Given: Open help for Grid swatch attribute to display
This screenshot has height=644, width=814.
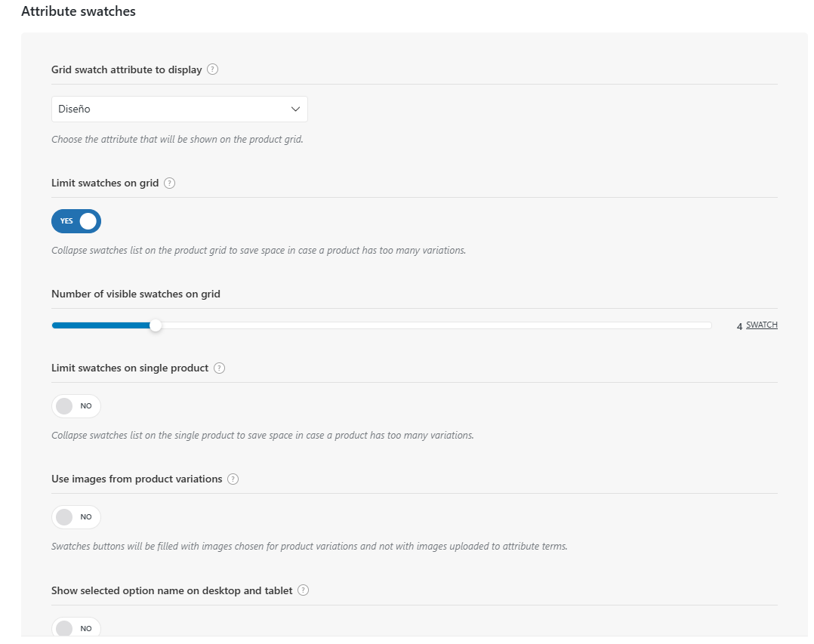Looking at the screenshot, I should [212, 69].
